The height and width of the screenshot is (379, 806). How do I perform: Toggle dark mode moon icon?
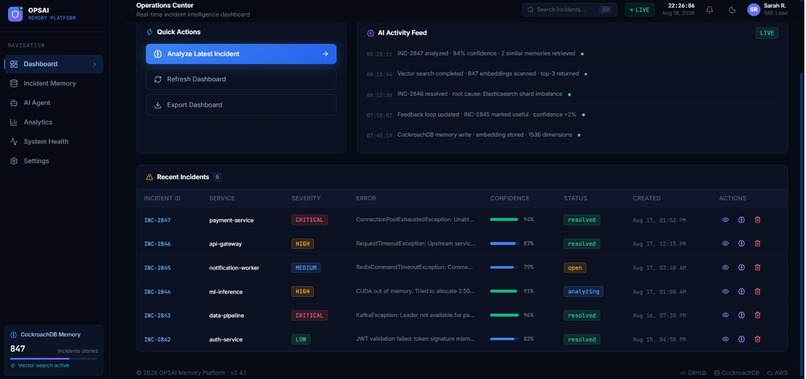732,10
